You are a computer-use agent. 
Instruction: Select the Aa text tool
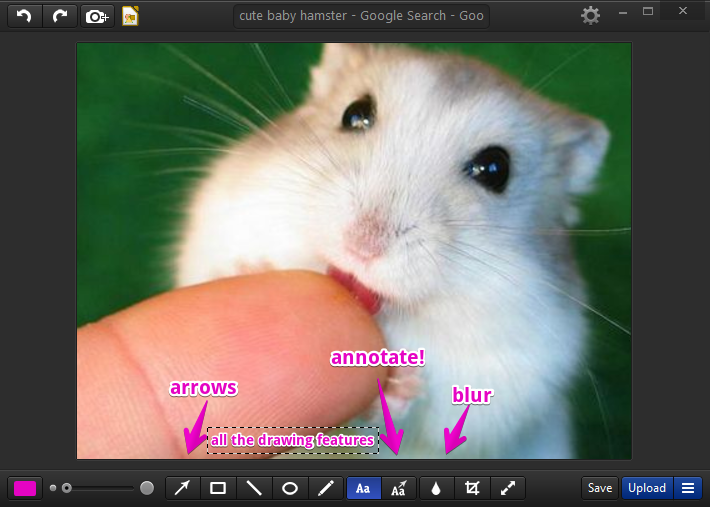[364, 488]
